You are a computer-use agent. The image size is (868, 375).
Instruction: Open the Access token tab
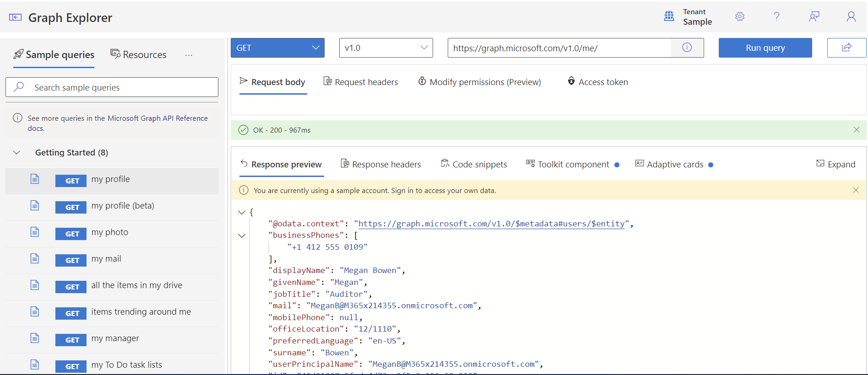tap(598, 82)
